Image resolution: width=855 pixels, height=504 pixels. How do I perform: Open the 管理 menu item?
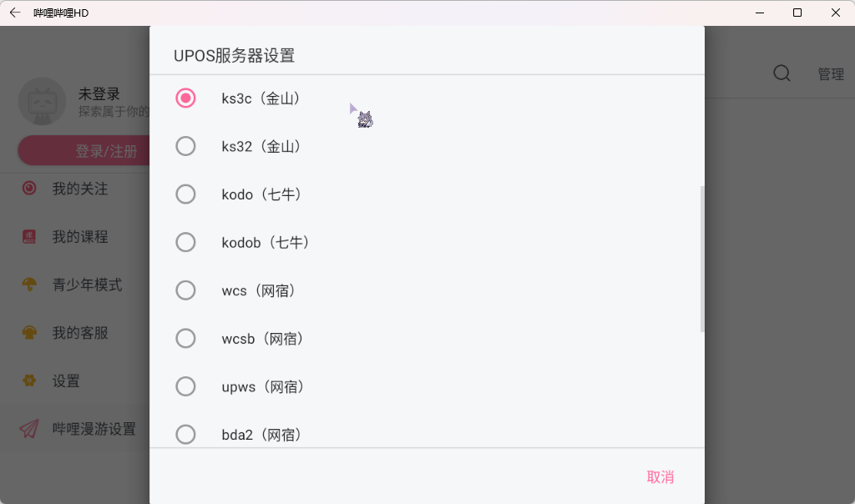tap(831, 73)
